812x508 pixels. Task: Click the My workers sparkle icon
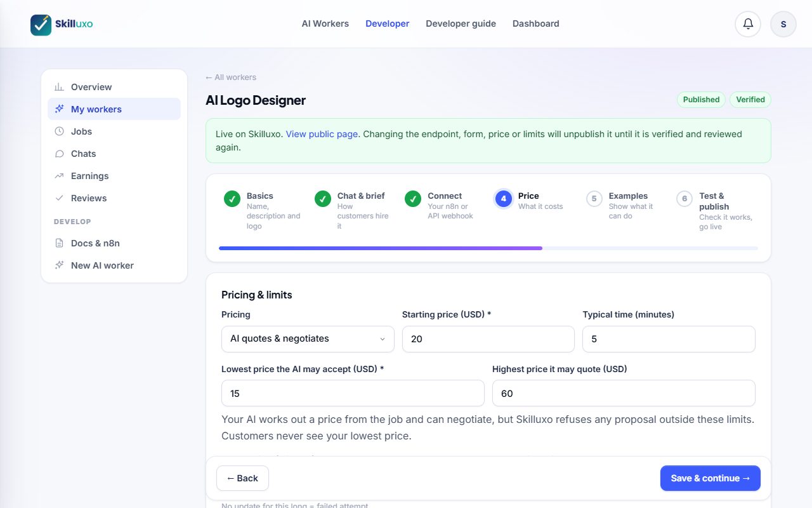(60, 109)
